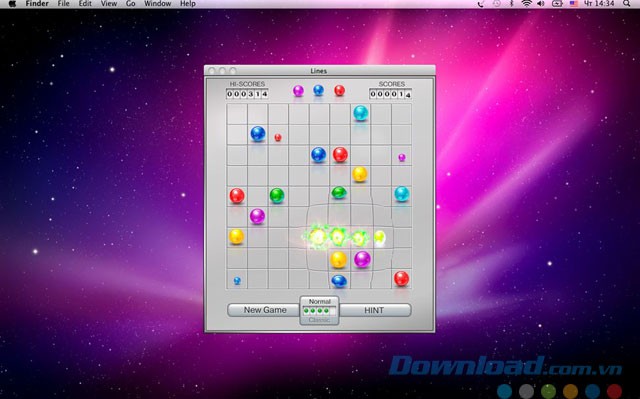The image size is (640, 399).
Task: Select the purple ball in the sixth row
Action: (257, 216)
